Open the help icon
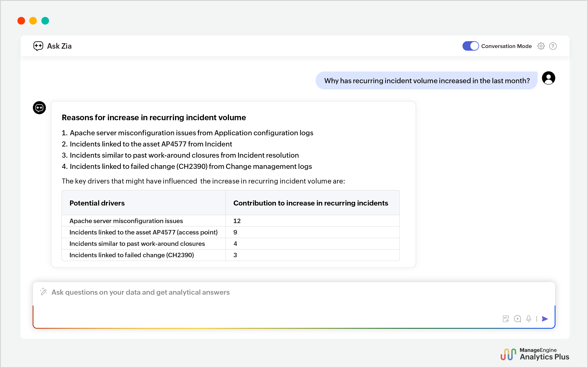588x368 pixels. [553, 46]
